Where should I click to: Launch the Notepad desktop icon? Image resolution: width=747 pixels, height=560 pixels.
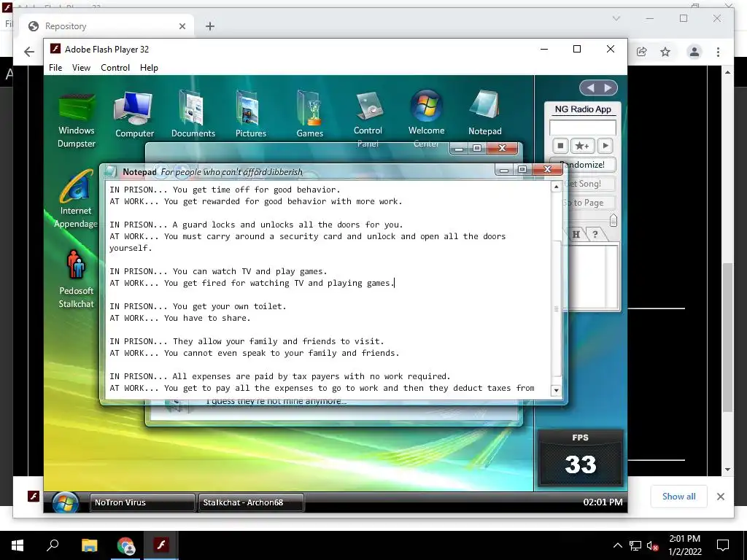pyautogui.click(x=484, y=113)
